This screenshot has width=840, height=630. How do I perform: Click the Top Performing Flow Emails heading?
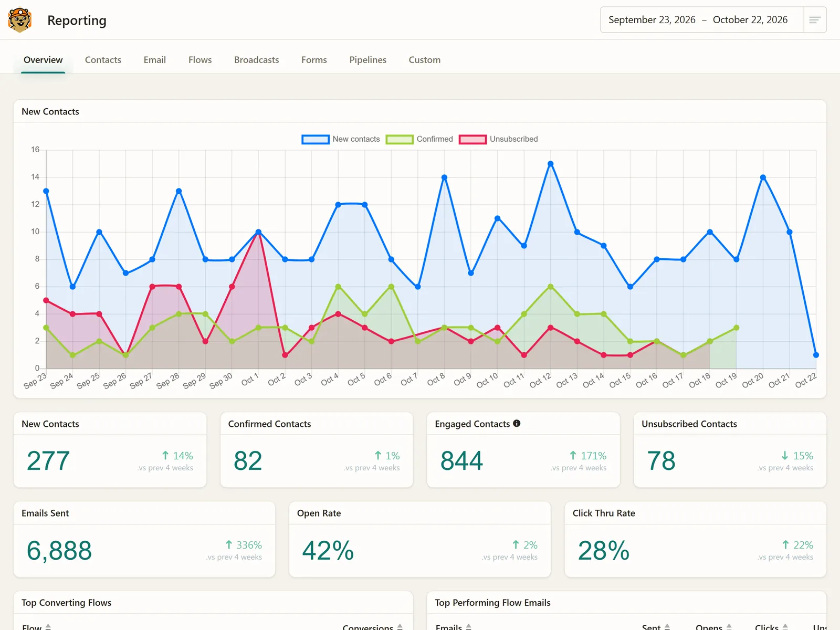(x=492, y=603)
